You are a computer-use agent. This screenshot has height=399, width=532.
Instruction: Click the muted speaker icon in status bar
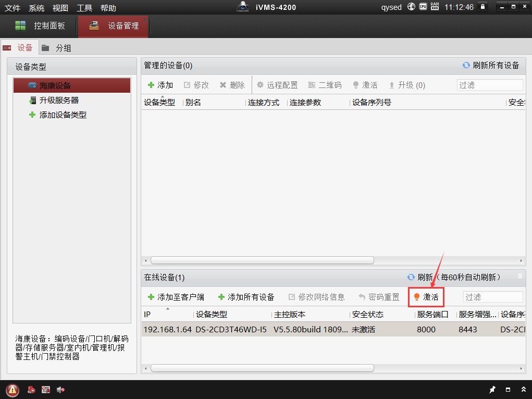[x=60, y=390]
